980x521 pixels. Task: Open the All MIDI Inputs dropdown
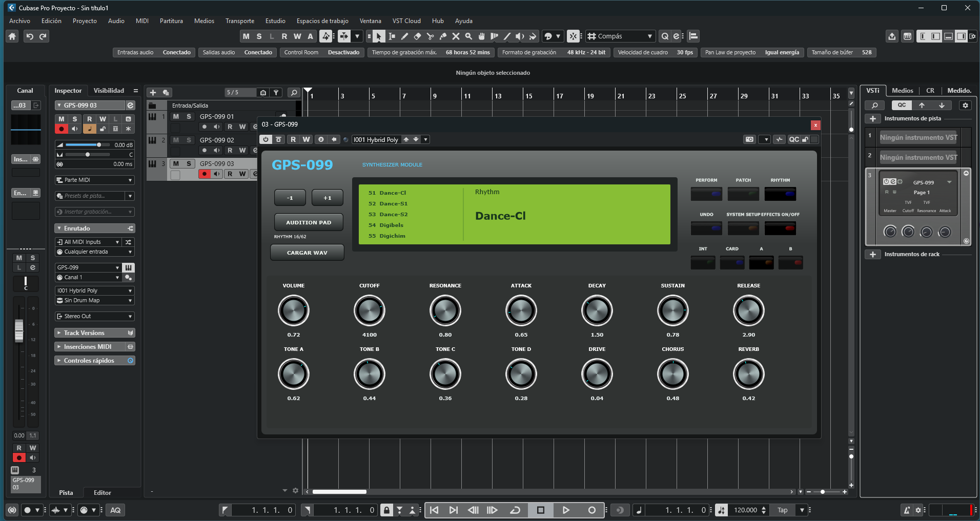click(88, 242)
